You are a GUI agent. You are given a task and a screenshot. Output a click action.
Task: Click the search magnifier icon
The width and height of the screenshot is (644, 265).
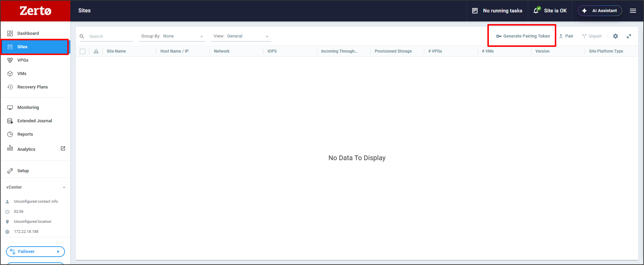pos(82,36)
